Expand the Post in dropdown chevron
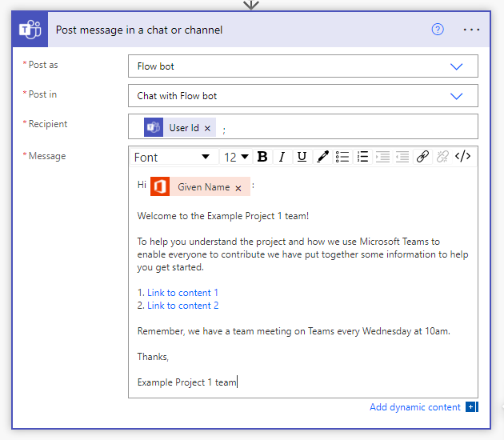This screenshot has width=504, height=440. pyautogui.click(x=456, y=96)
